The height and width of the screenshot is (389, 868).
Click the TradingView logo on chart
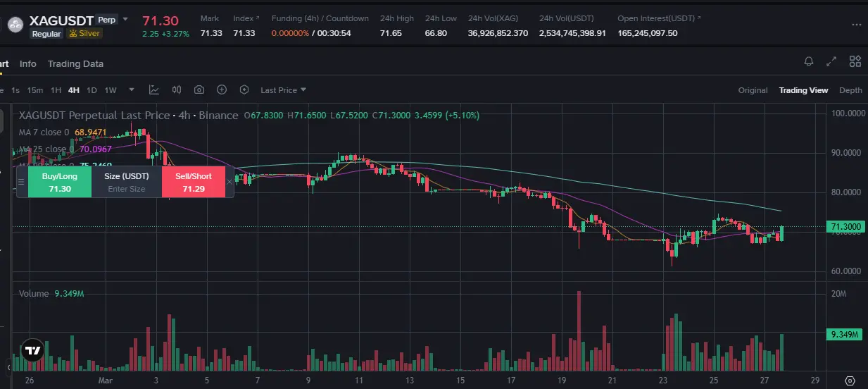pyautogui.click(x=32, y=350)
